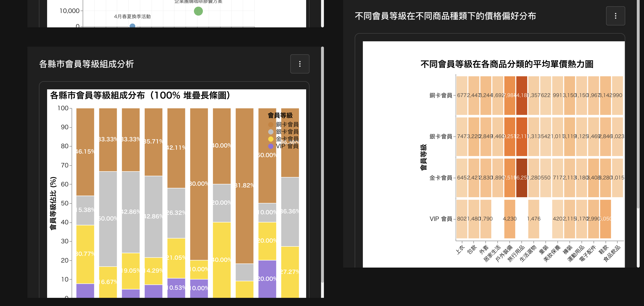Click the 645 金卡會員 上衣 cell
Image resolution: width=644 pixels, height=306 pixels.
462,178
